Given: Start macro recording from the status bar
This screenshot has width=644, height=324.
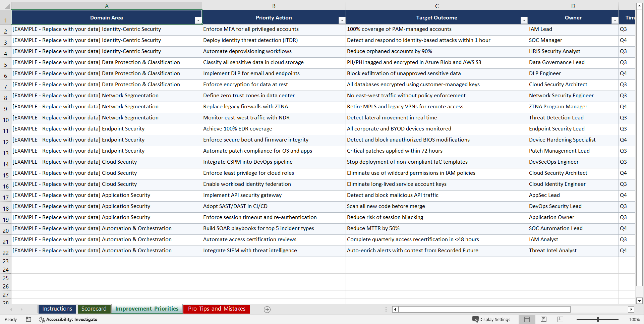Looking at the screenshot, I should (x=28, y=319).
